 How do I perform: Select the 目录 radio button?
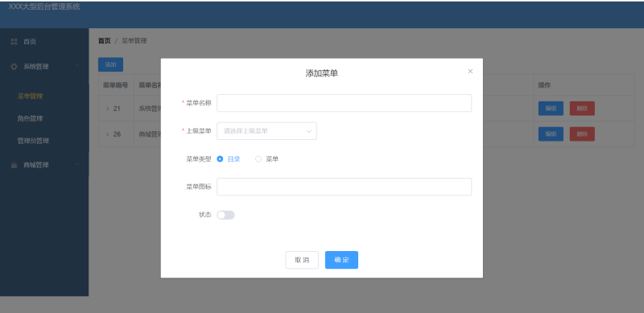220,159
